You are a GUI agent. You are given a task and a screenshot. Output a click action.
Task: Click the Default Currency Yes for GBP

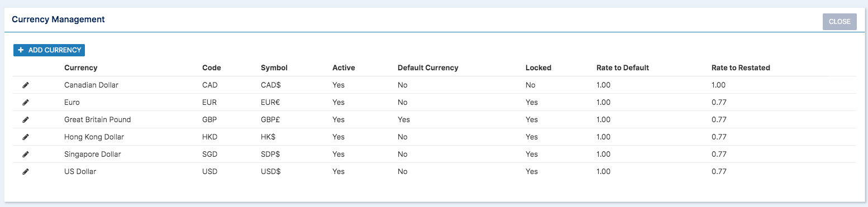coord(404,119)
